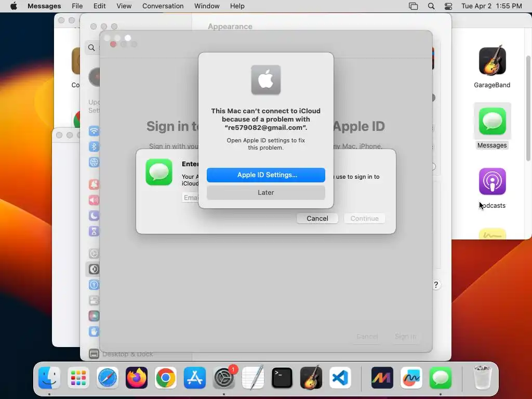The image size is (532, 399).
Task: Open Finder from the Dock
Action: click(x=49, y=378)
